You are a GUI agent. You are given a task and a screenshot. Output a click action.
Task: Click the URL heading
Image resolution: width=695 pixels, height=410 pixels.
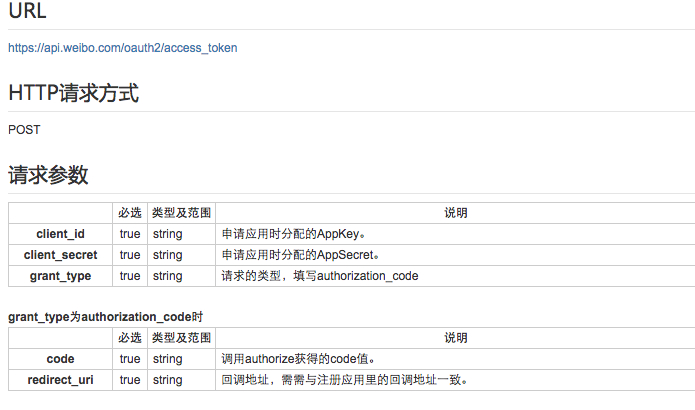[x=27, y=10]
